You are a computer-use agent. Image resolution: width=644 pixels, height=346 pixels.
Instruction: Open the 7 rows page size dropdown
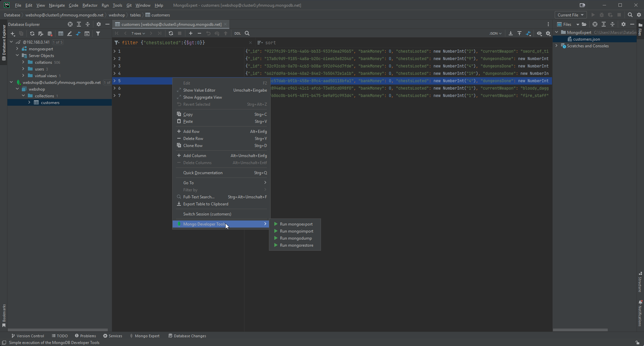(x=138, y=33)
